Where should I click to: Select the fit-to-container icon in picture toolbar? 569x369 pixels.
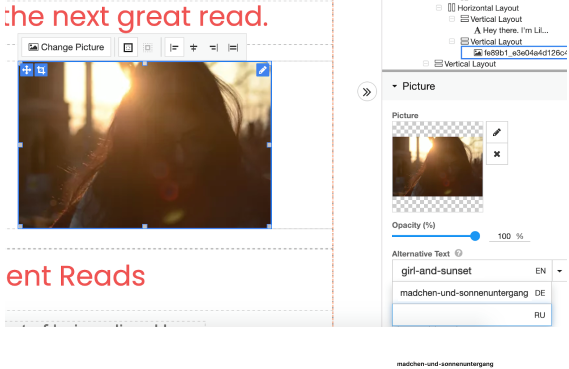click(x=128, y=48)
